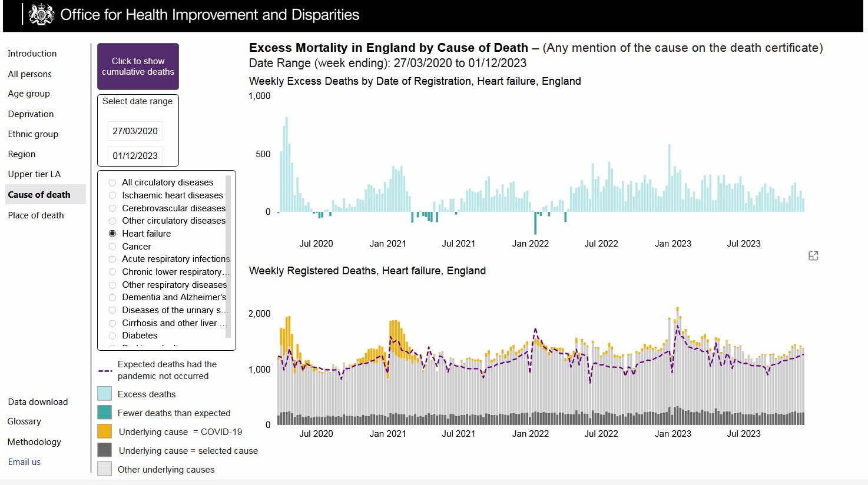
Task: Open the Place of death section
Action: [36, 215]
